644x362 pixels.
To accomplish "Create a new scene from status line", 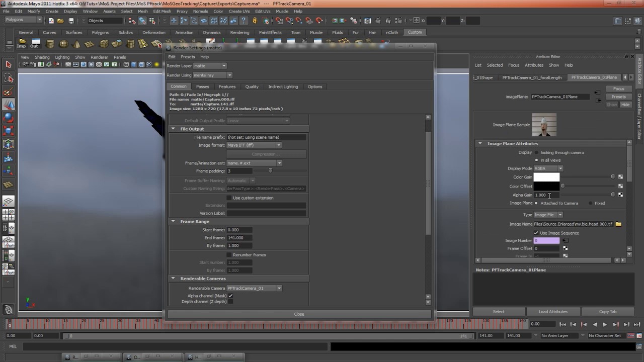I will [x=51, y=21].
